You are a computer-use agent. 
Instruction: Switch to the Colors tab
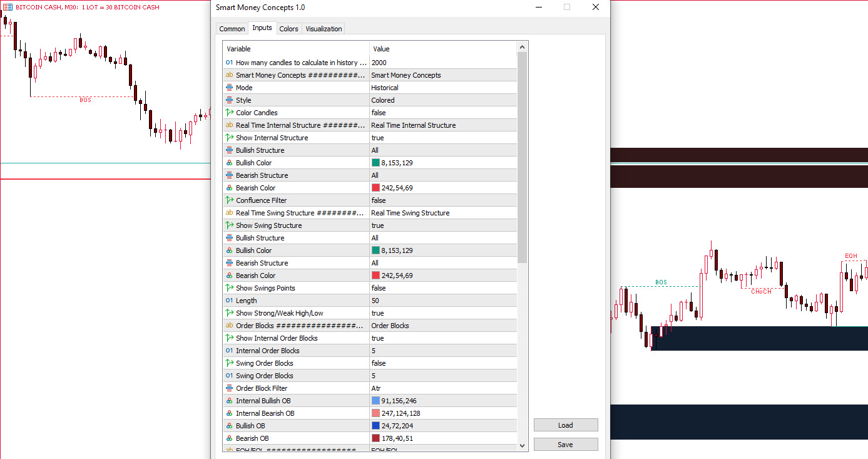point(288,29)
